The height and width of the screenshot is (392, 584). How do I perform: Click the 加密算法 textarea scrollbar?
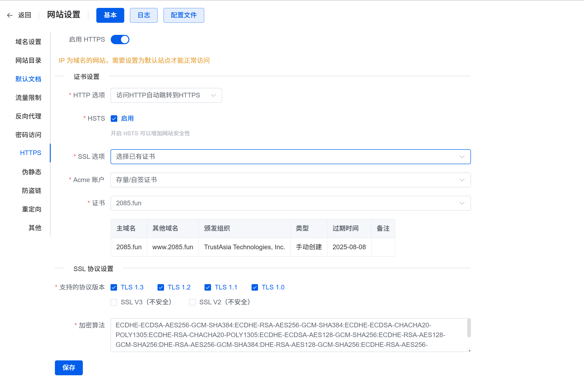point(469,328)
